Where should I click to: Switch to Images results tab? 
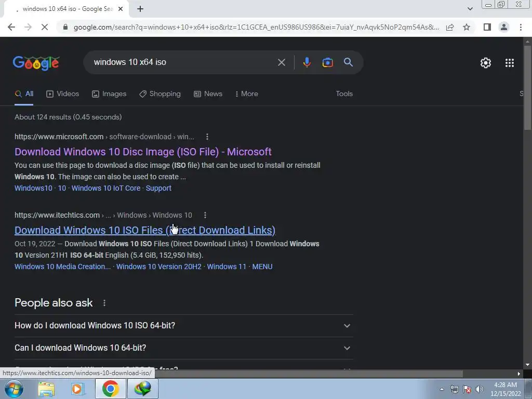[109, 94]
